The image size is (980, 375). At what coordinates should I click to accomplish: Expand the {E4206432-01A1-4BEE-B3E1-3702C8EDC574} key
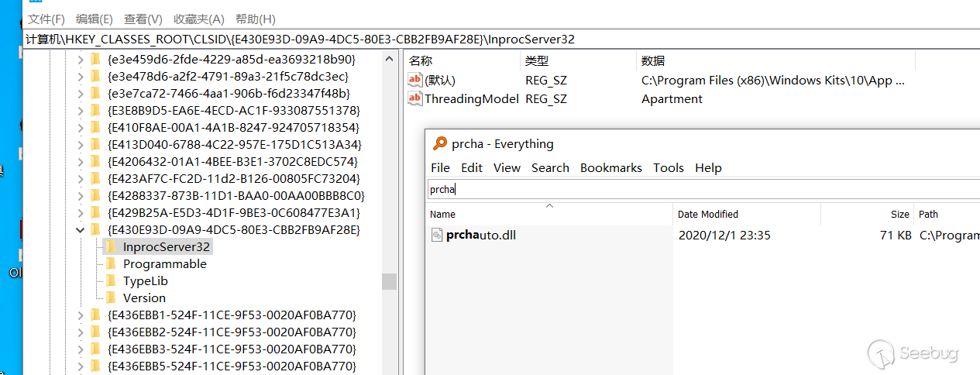(x=81, y=161)
